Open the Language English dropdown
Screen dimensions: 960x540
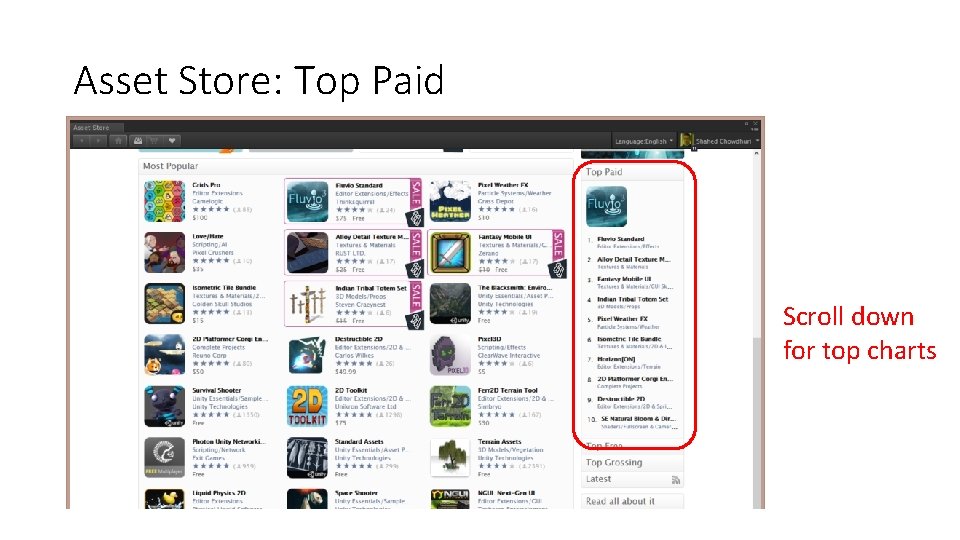(x=643, y=141)
